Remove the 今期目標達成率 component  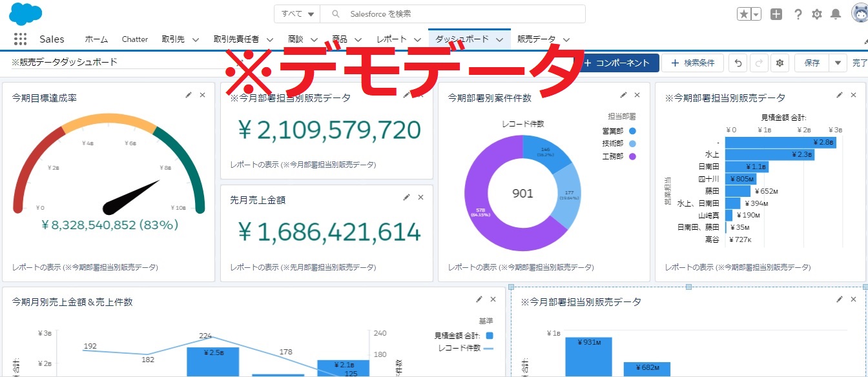(x=202, y=95)
